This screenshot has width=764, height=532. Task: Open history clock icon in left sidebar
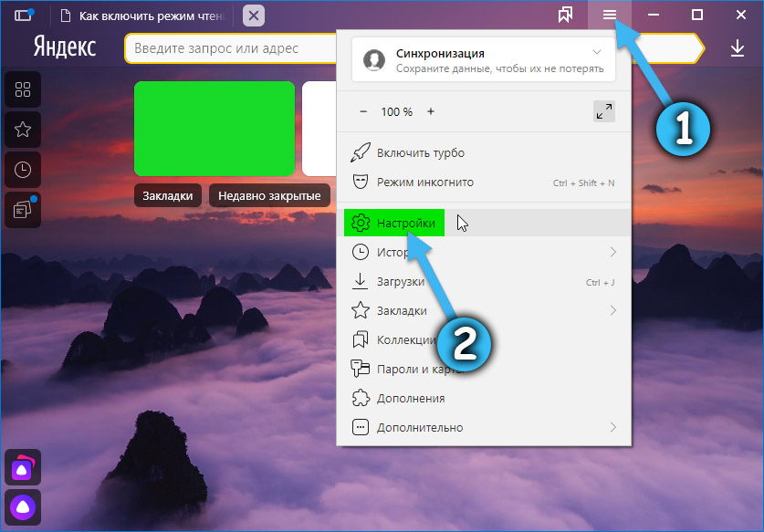pyautogui.click(x=23, y=170)
